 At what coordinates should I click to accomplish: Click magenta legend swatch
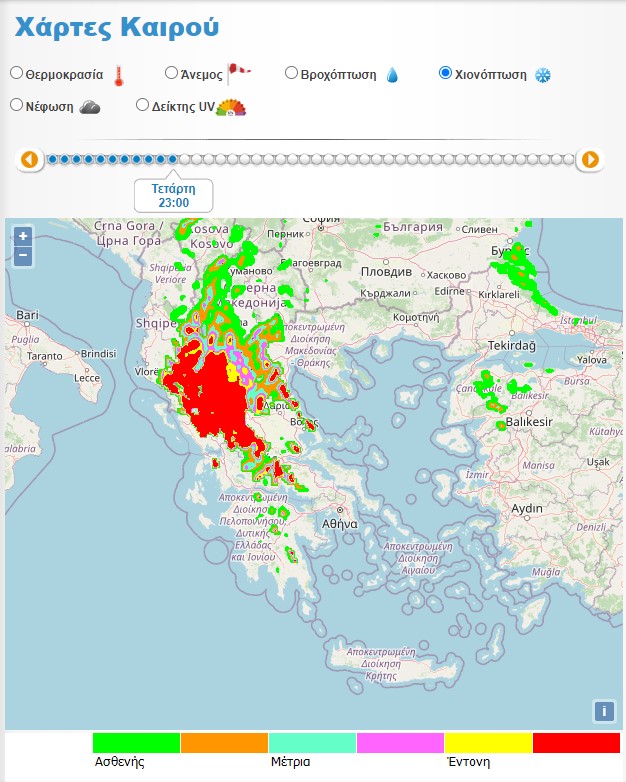[401, 743]
